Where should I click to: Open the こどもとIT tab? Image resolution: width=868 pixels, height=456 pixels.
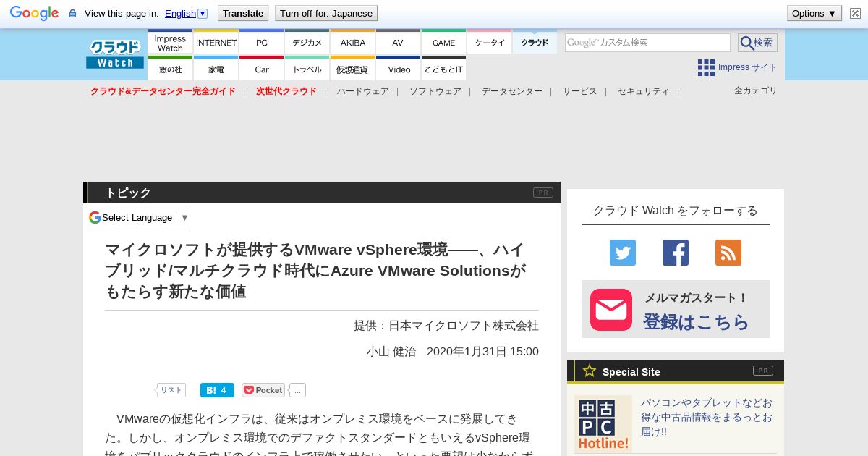[x=444, y=69]
